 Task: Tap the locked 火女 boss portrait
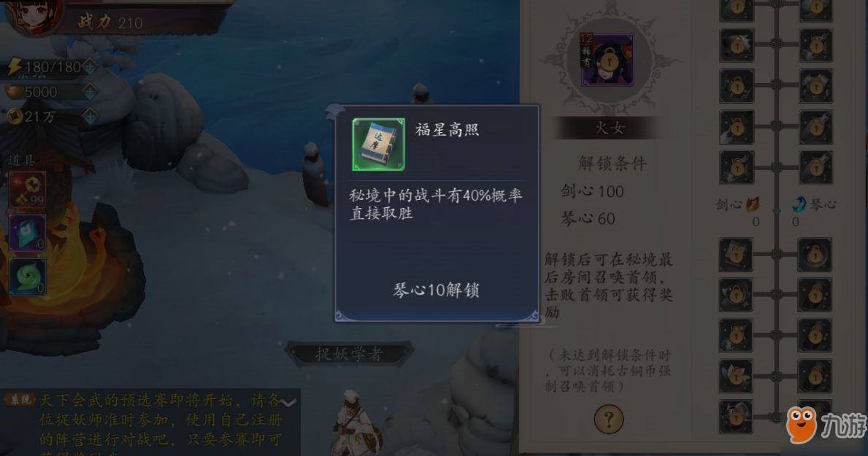click(607, 60)
